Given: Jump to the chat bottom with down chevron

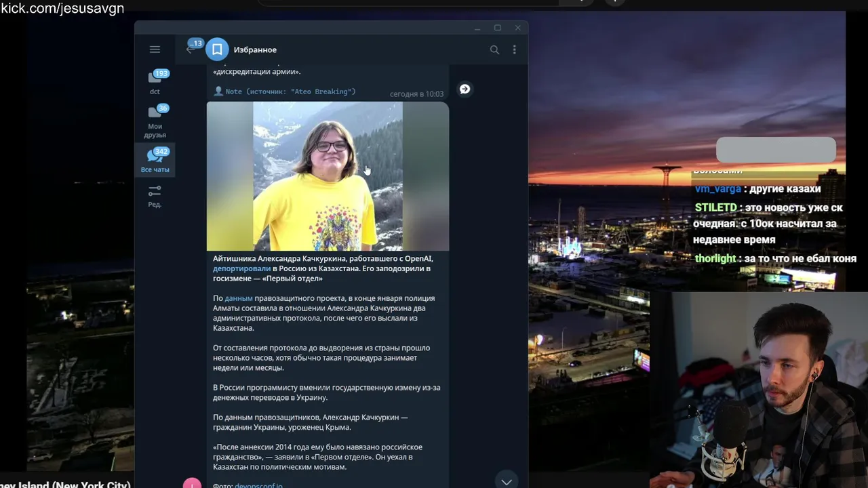Looking at the screenshot, I should (507, 481).
